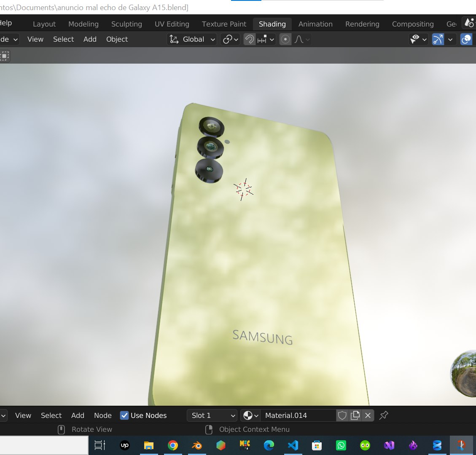The image size is (476, 455).
Task: Open the Slot 1 material slot dropdown
Action: point(212,415)
